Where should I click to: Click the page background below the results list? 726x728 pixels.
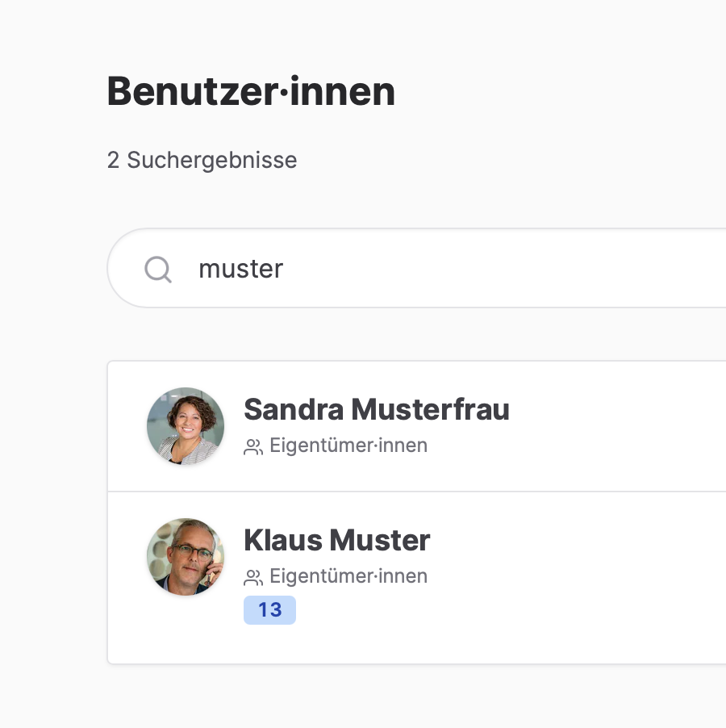[403, 696]
